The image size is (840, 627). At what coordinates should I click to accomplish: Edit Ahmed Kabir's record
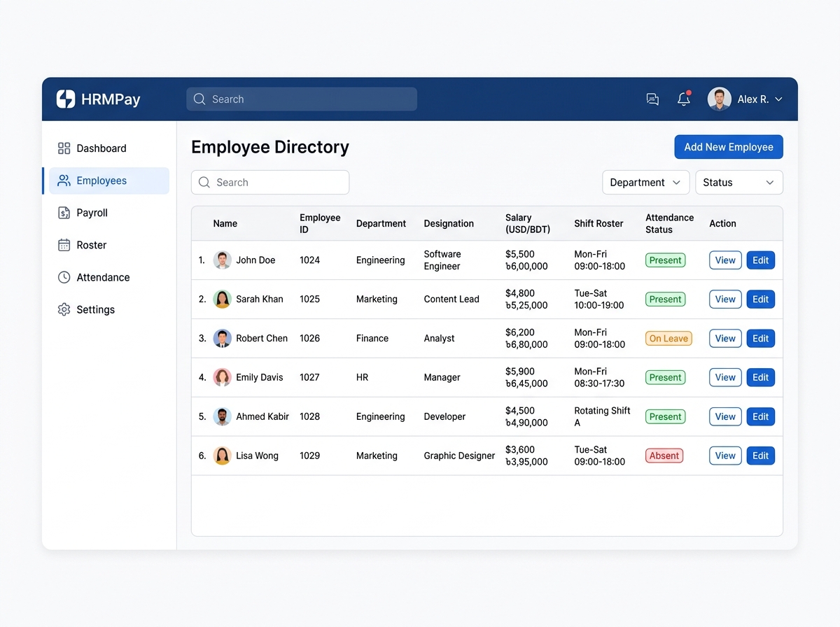click(x=761, y=417)
